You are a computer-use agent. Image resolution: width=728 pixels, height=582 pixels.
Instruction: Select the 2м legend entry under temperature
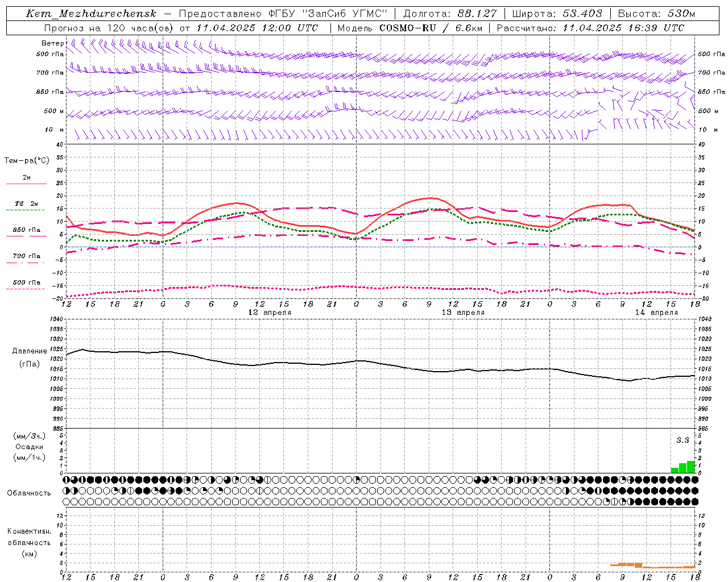tap(27, 177)
